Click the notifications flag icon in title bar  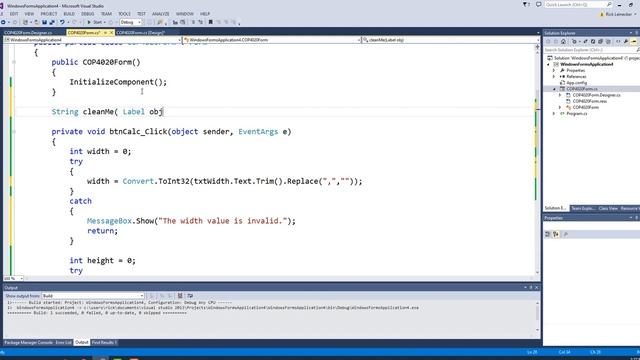(526, 4)
